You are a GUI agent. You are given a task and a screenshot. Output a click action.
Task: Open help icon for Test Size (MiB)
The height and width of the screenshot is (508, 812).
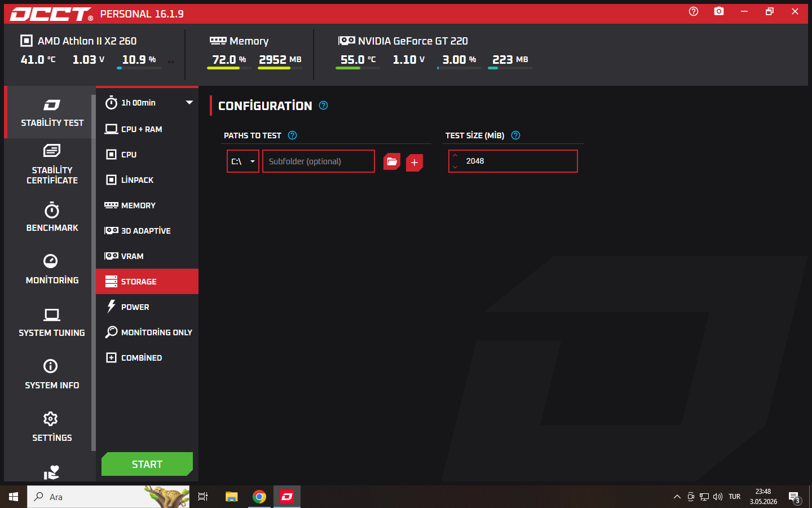[515, 135]
